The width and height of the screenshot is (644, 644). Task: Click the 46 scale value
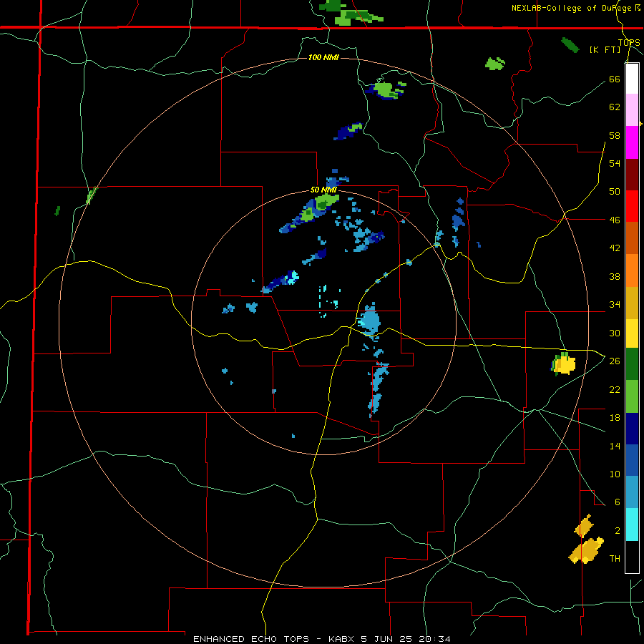615,220
